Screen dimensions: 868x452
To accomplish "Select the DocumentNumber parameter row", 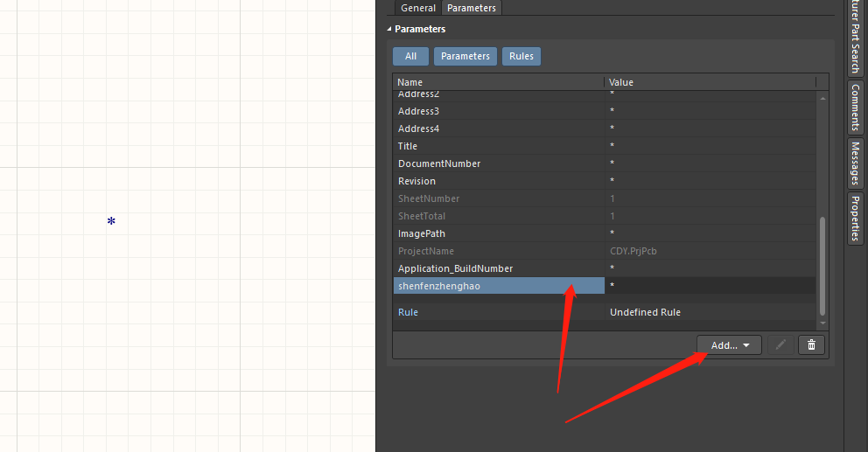I will coord(605,163).
